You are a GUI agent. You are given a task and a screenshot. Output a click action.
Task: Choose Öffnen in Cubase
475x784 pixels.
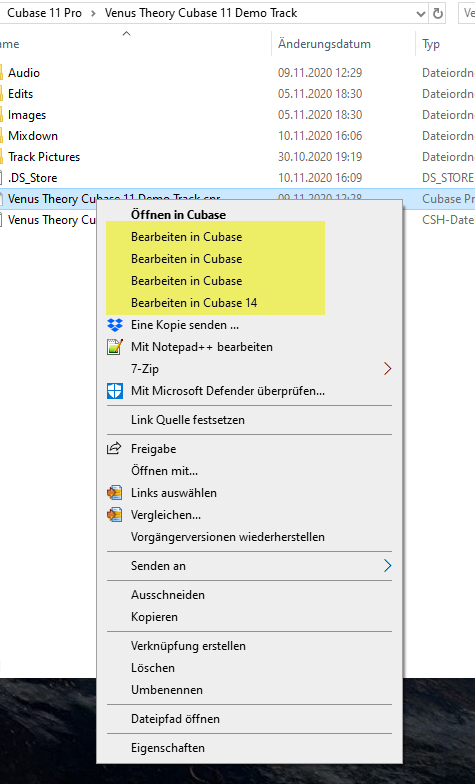178,215
